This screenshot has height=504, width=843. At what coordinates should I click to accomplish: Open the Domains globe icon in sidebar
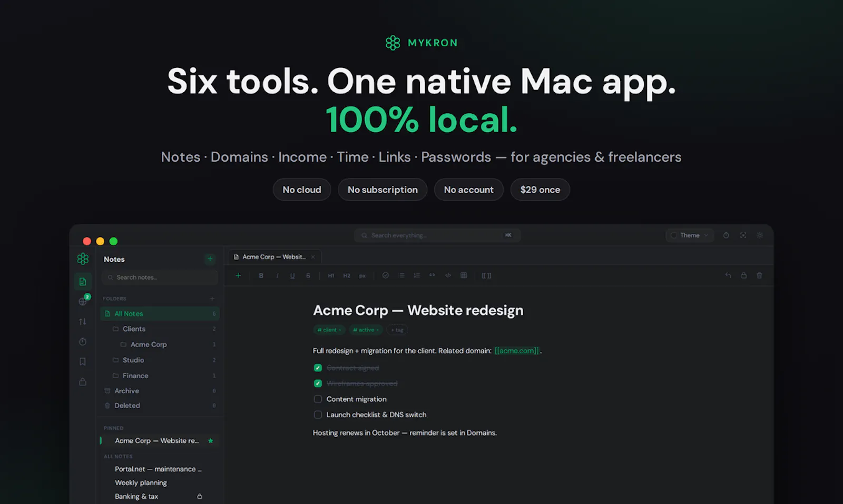point(83,301)
